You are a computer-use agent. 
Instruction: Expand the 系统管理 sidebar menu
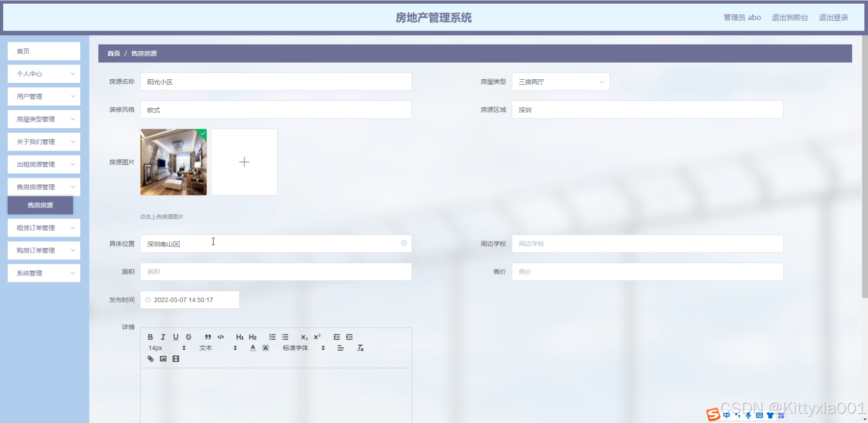[44, 273]
